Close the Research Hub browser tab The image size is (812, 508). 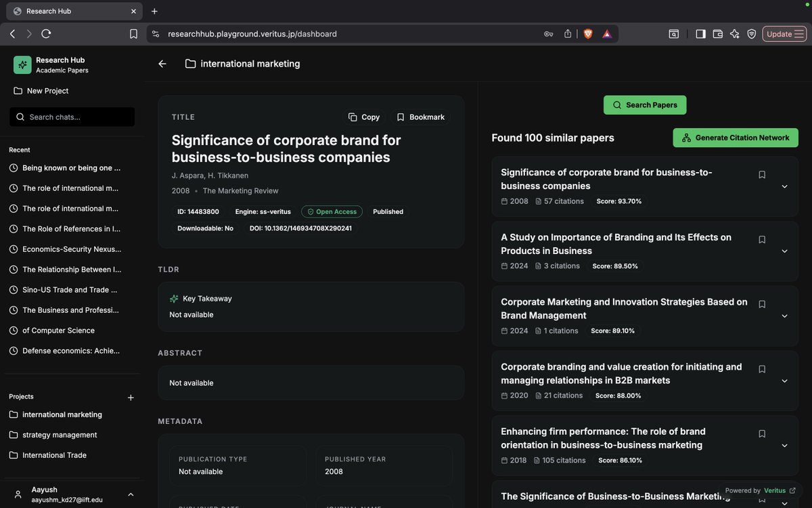click(133, 11)
